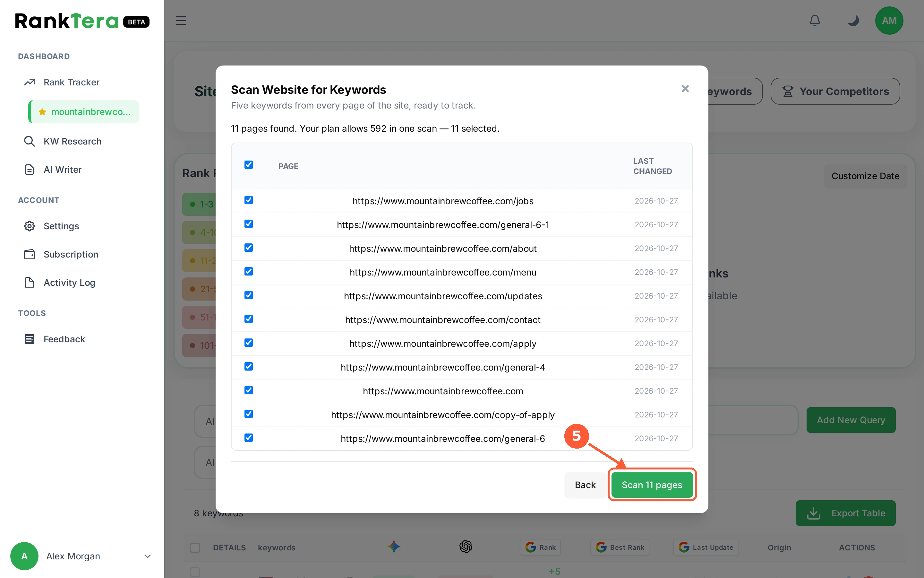
Task: Uncheck the /general-6-1 page checkbox
Action: pyautogui.click(x=249, y=224)
